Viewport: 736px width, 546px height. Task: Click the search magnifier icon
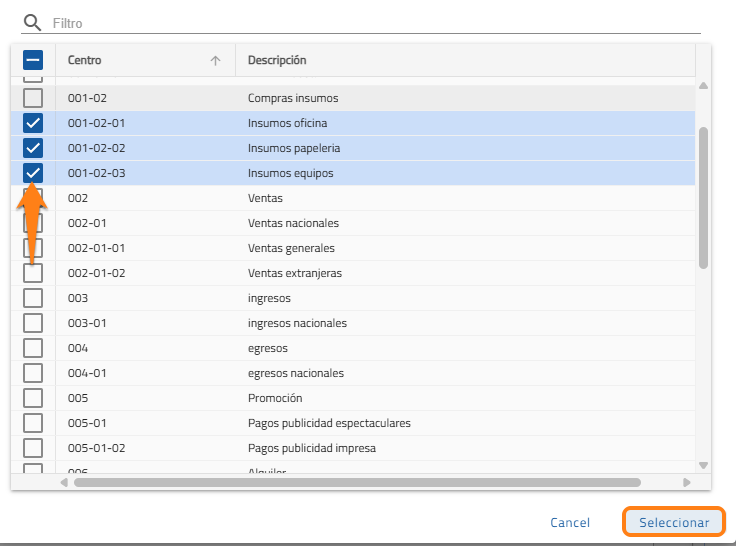(33, 22)
